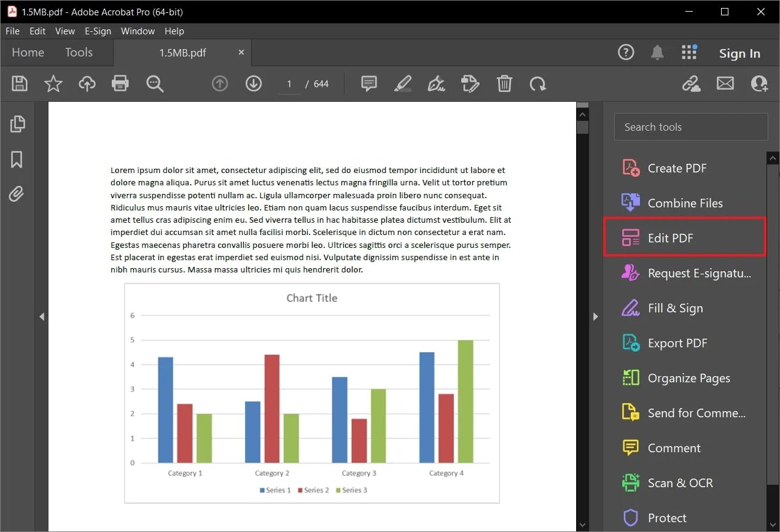Open the search tool
The height and width of the screenshot is (532, 780).
pos(154,83)
